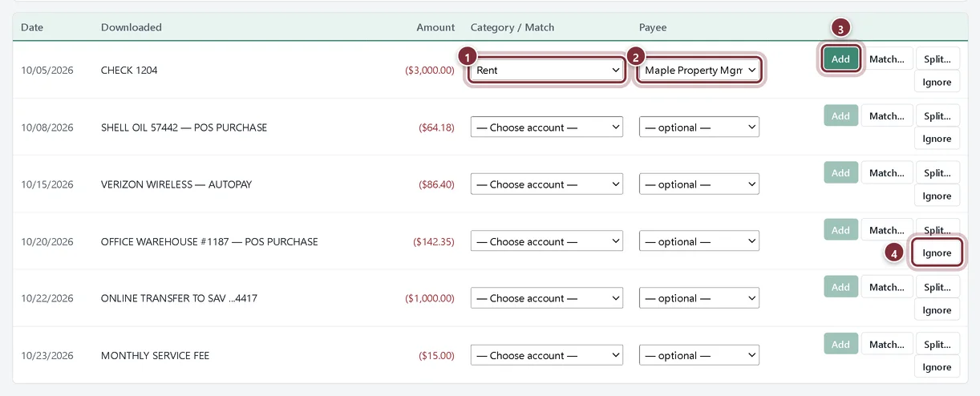The image size is (980, 396).
Task: Ignore the OFFICE WAREHOUSE #1187 transaction
Action: point(937,253)
